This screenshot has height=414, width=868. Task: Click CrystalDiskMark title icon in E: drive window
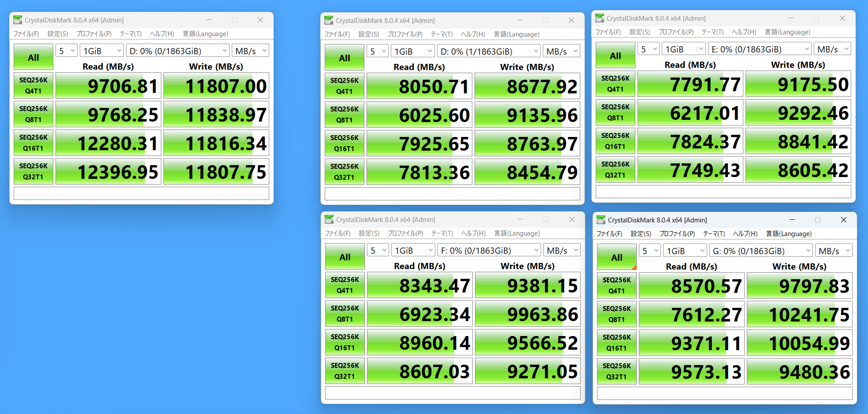click(x=600, y=18)
